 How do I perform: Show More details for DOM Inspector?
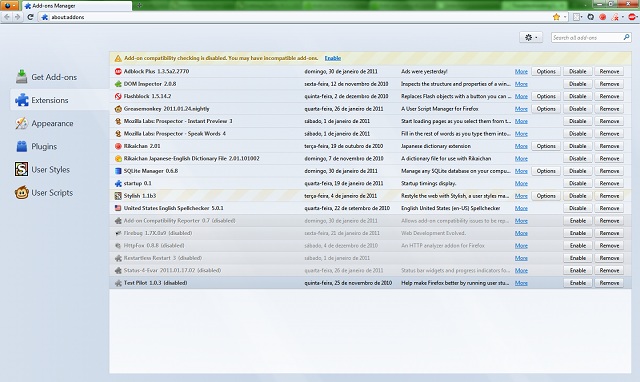click(521, 84)
